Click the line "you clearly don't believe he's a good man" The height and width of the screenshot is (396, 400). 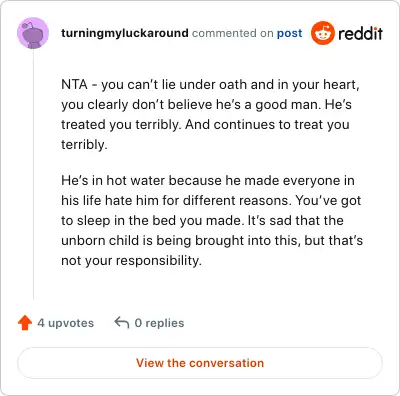coord(206,105)
